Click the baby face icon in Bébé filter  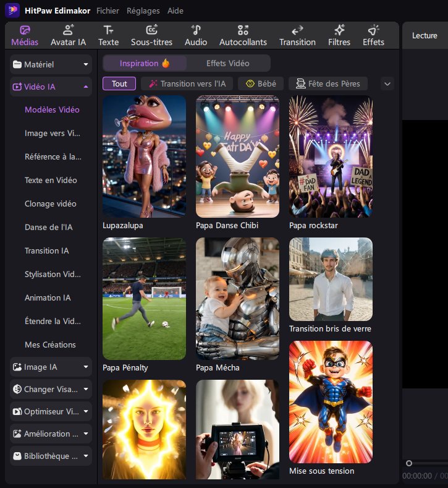(250, 83)
